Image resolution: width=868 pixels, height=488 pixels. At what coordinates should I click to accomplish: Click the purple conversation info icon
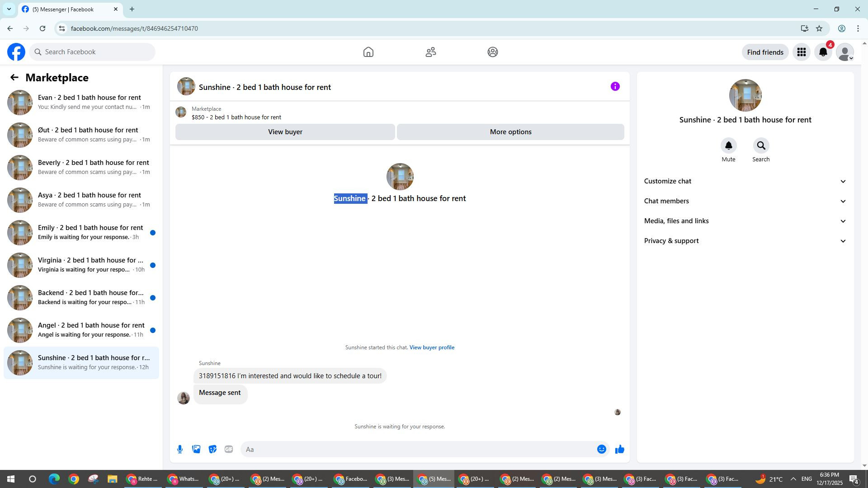point(615,86)
